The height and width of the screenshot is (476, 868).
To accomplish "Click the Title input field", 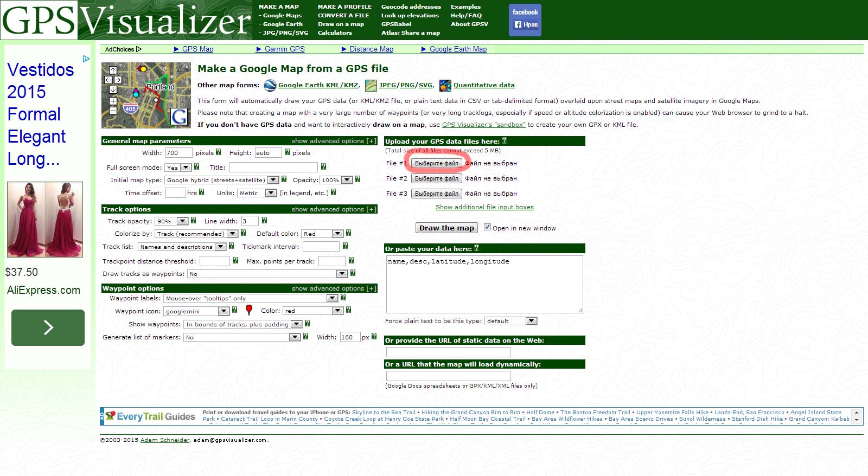I will pos(273,168).
